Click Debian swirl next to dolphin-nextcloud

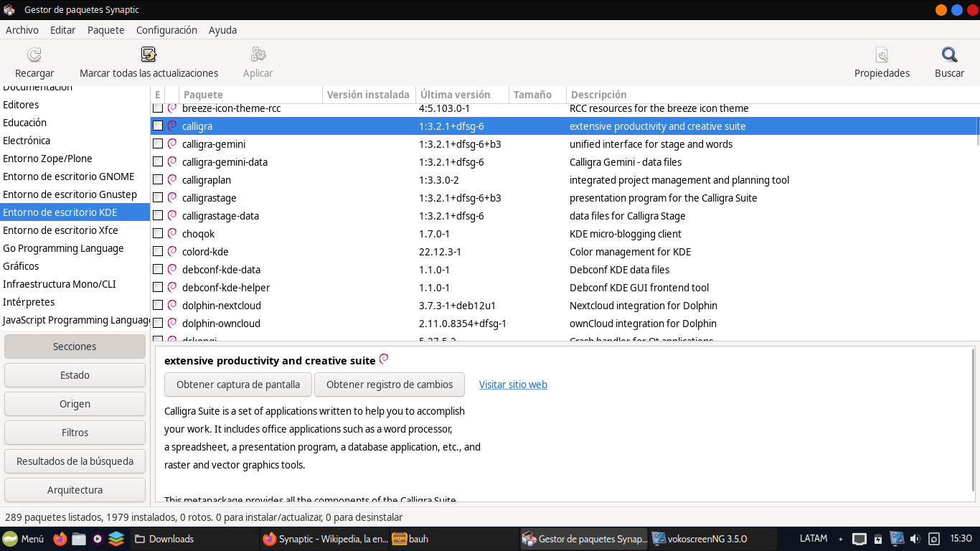[x=172, y=305]
